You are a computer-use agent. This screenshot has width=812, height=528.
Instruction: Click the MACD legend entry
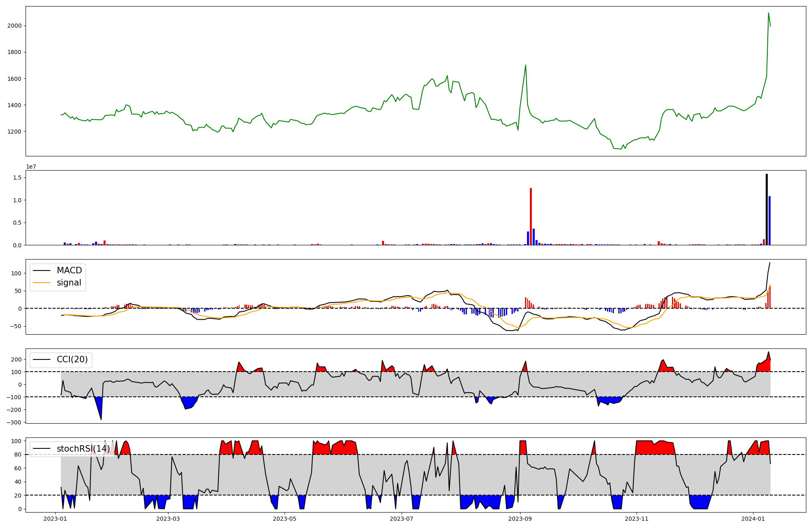[x=69, y=270]
